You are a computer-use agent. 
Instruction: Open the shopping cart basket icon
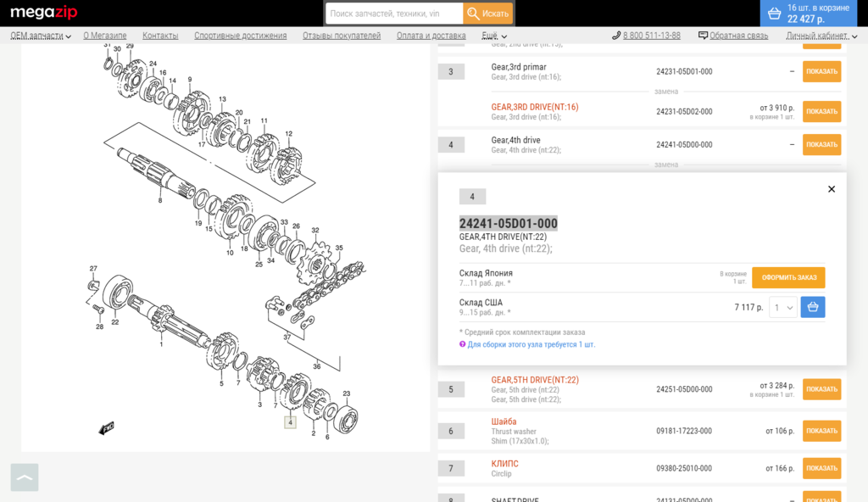[x=775, y=14]
